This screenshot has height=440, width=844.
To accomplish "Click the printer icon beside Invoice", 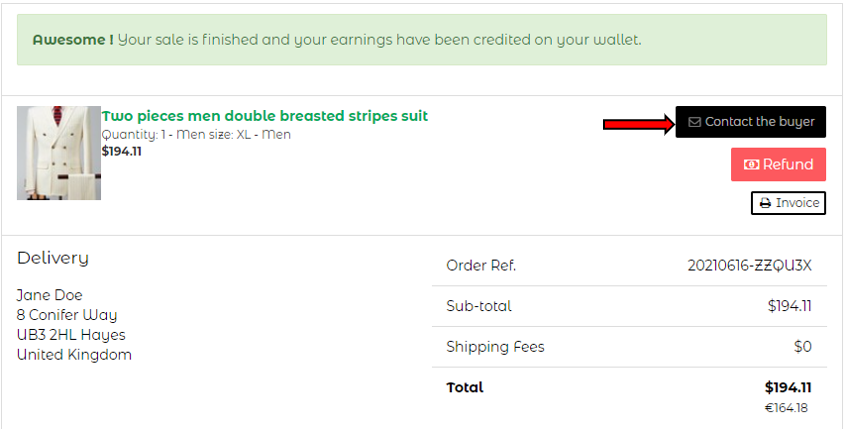I will tap(765, 203).
